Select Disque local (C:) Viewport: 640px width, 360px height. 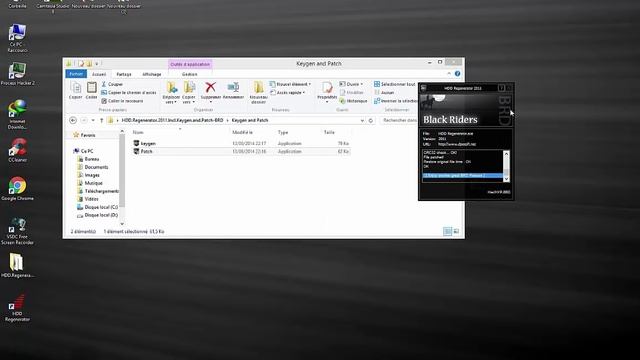[98, 207]
